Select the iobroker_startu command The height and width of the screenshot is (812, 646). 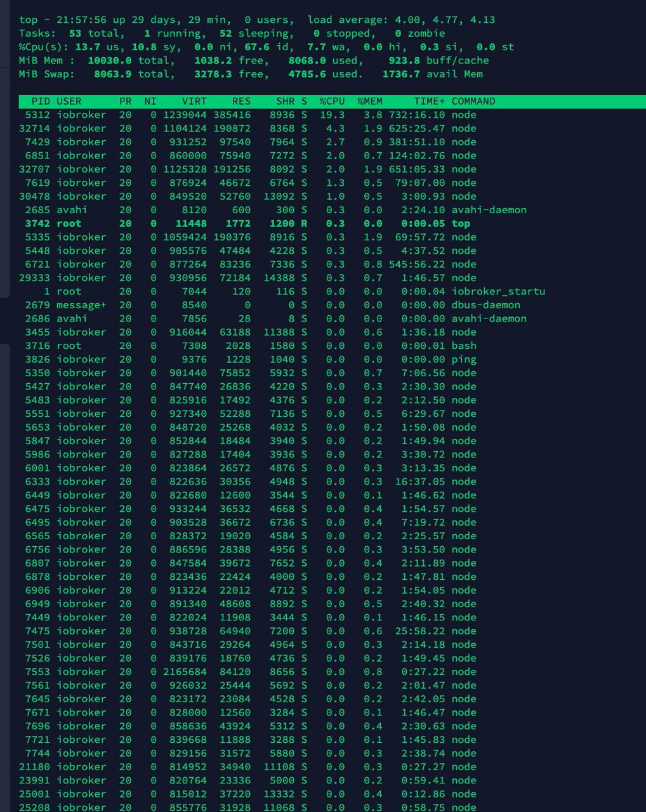(x=498, y=291)
